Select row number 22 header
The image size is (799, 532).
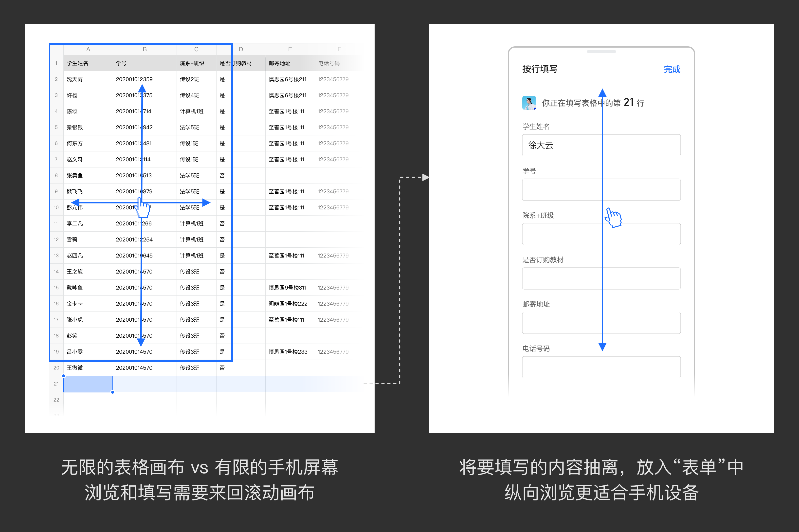click(56, 400)
